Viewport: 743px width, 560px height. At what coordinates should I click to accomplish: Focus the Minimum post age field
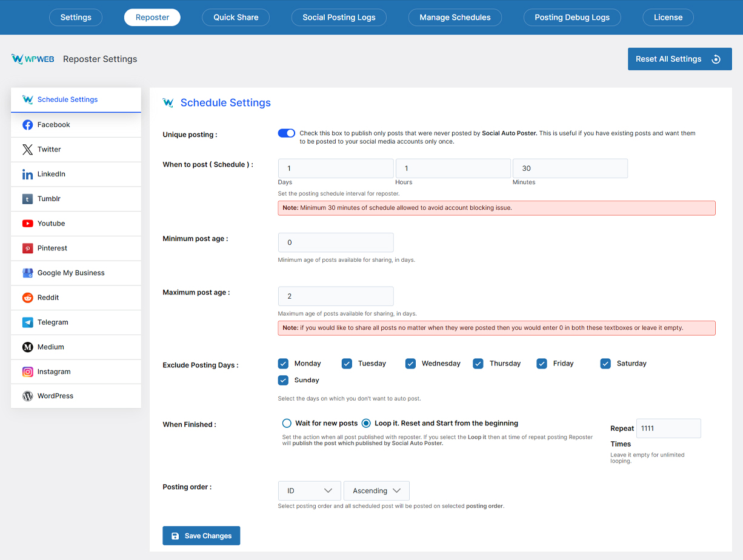(336, 242)
